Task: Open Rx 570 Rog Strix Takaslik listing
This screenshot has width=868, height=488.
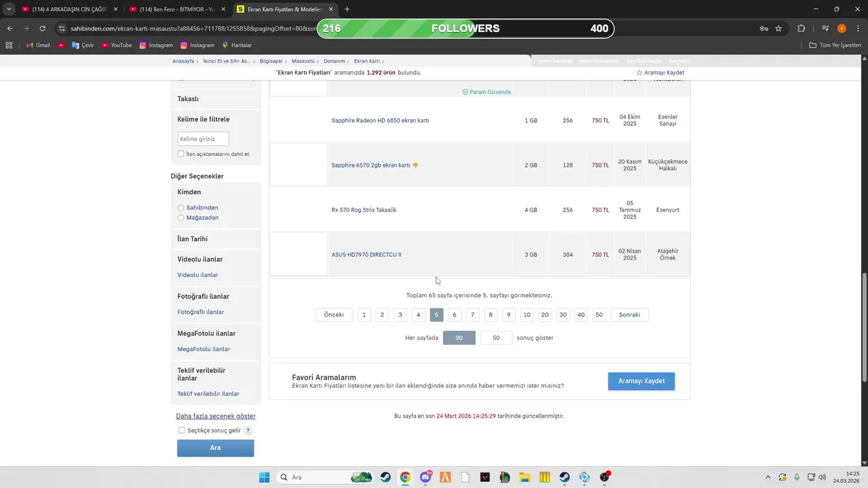Action: point(363,210)
